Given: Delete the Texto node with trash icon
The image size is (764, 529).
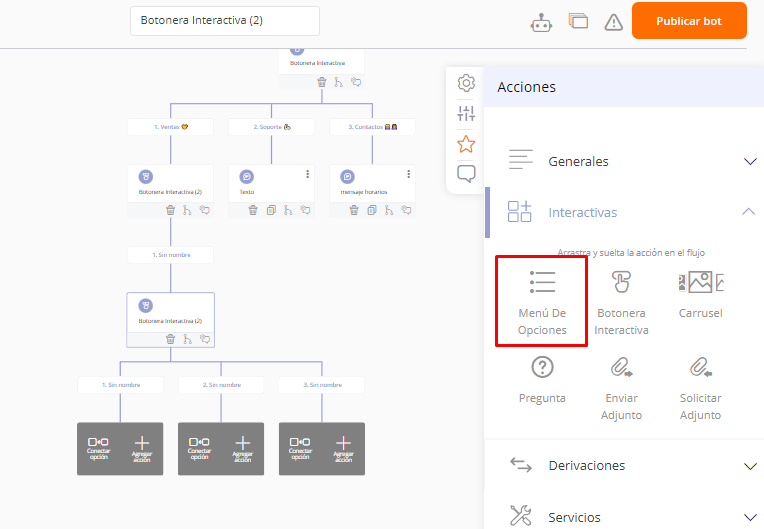Looking at the screenshot, I should (253, 210).
